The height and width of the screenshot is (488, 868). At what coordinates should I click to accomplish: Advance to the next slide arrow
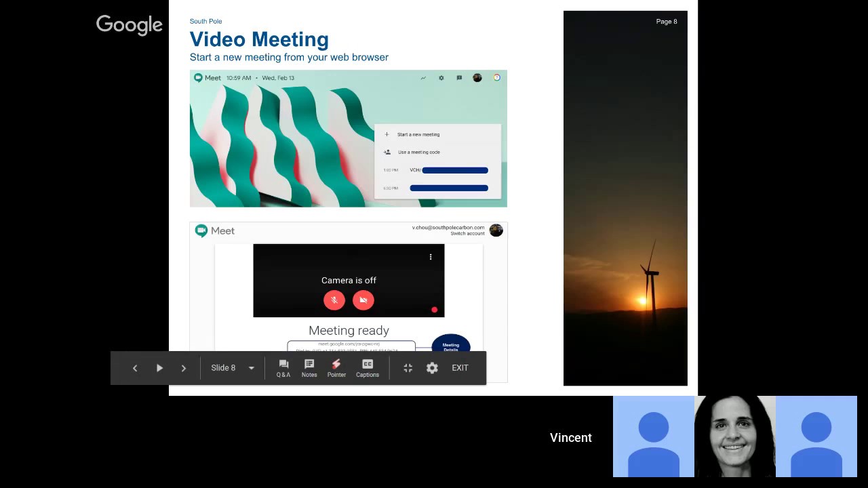(183, 368)
